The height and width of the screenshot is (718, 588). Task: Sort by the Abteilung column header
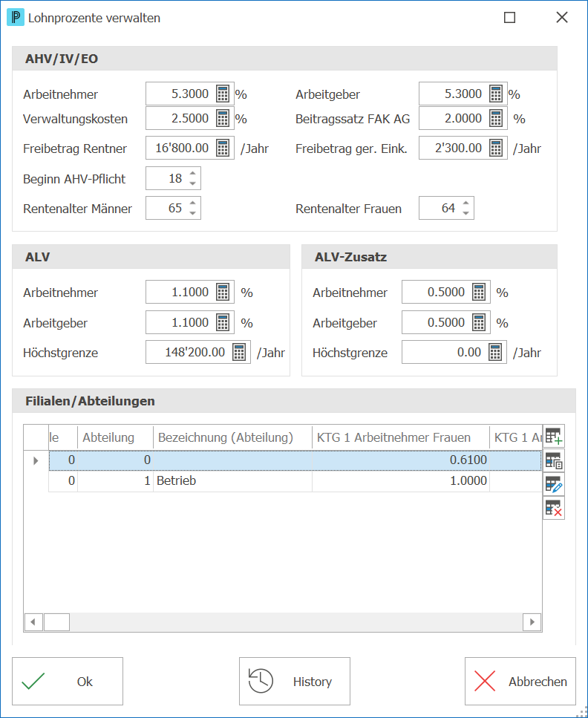coord(115,437)
